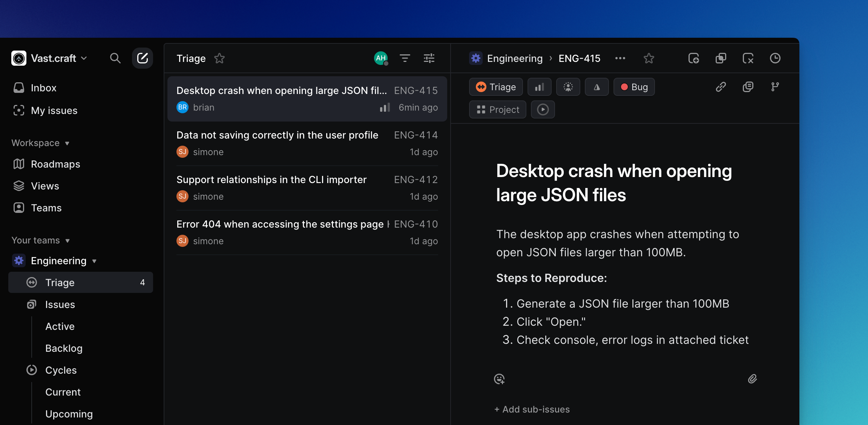The width and height of the screenshot is (868, 425).
Task: Collapse the Workspace section
Action: [67, 143]
